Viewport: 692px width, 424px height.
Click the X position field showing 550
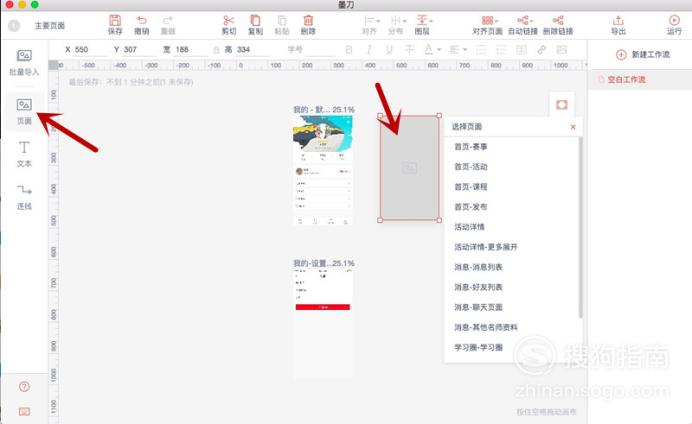click(90, 50)
